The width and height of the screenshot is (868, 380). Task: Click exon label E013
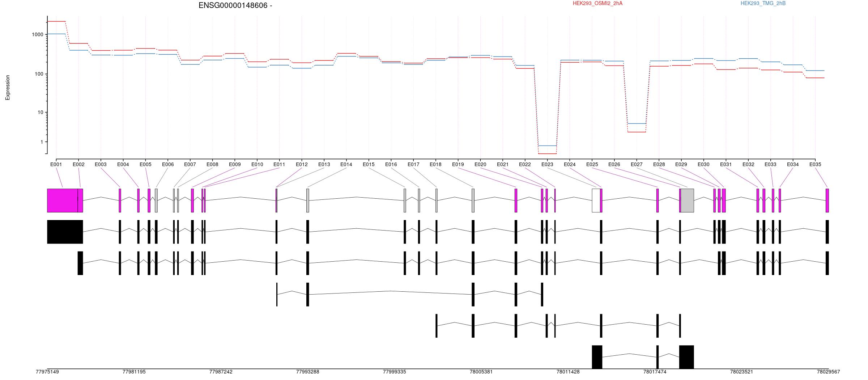(324, 164)
